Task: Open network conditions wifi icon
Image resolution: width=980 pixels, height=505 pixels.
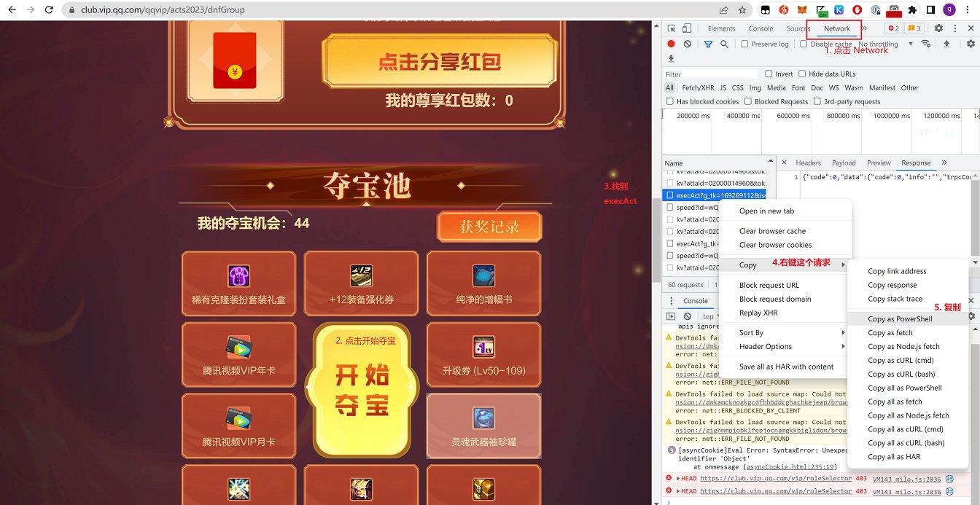Action: [x=926, y=44]
